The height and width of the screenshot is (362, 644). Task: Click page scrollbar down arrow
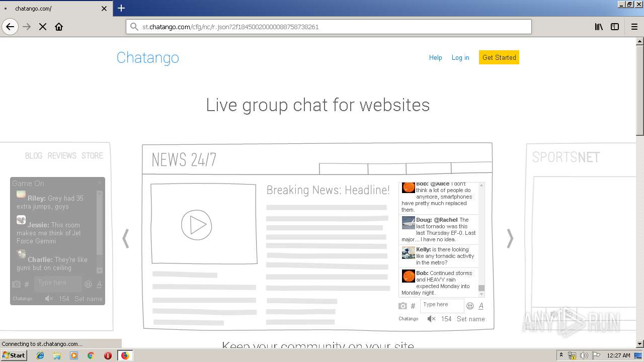click(640, 344)
